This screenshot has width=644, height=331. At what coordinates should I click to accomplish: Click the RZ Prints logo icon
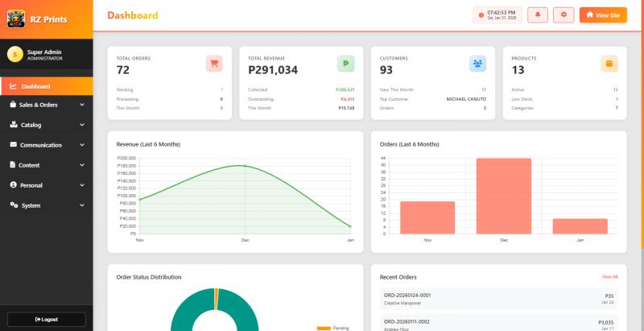pos(15,19)
